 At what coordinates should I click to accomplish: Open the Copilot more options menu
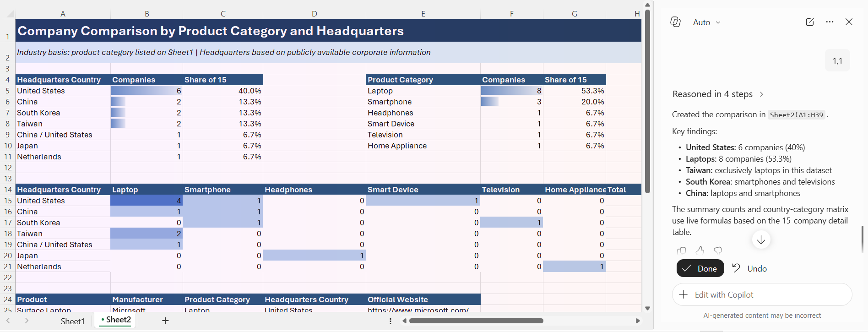(830, 22)
